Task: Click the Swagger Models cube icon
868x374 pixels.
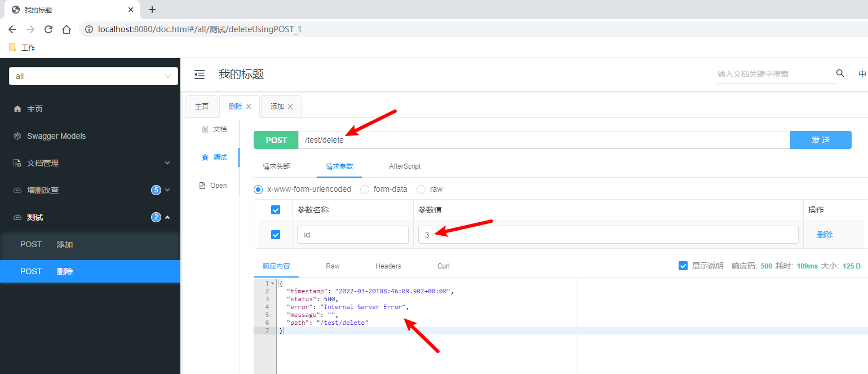Action: pyautogui.click(x=17, y=136)
